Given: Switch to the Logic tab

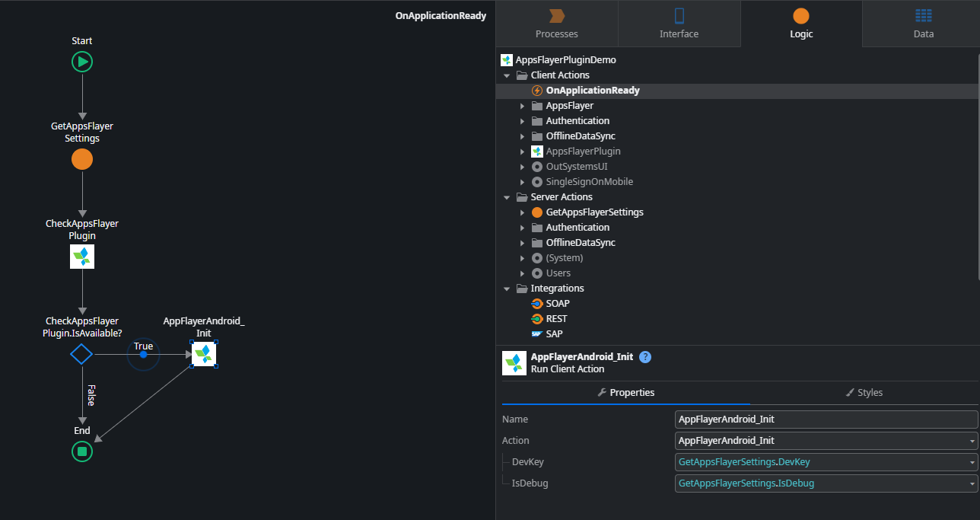Looking at the screenshot, I should click(x=801, y=24).
